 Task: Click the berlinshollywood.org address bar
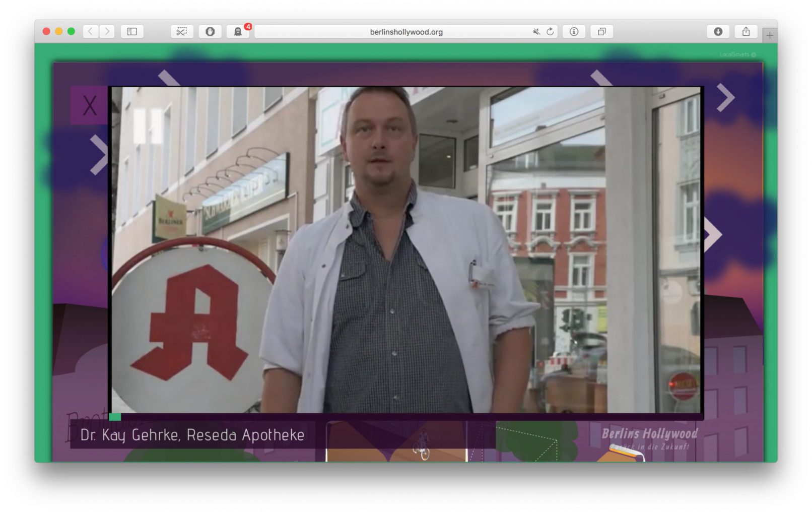pos(405,32)
